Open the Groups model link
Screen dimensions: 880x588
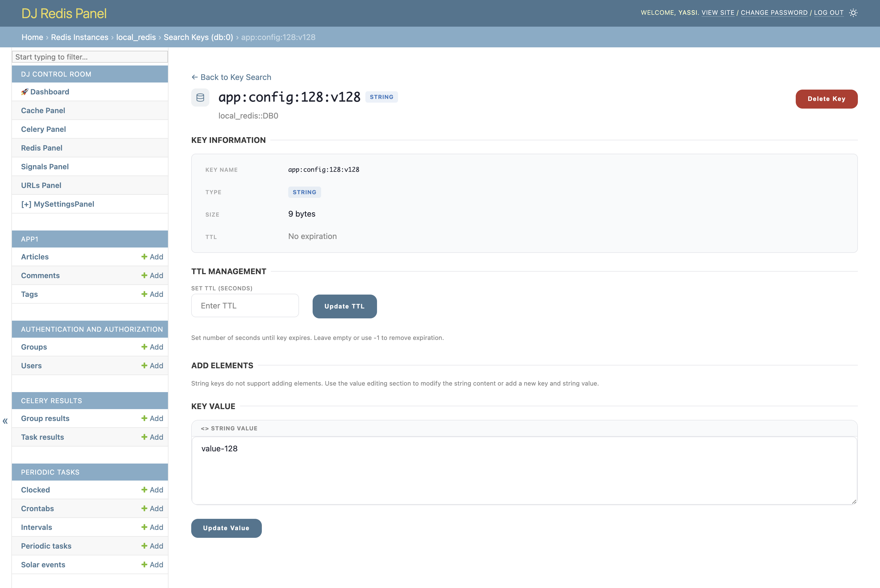pos(34,347)
